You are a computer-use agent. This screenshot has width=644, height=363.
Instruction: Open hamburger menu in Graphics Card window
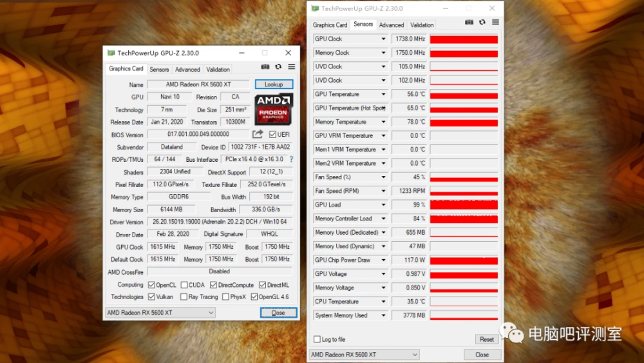pyautogui.click(x=292, y=66)
